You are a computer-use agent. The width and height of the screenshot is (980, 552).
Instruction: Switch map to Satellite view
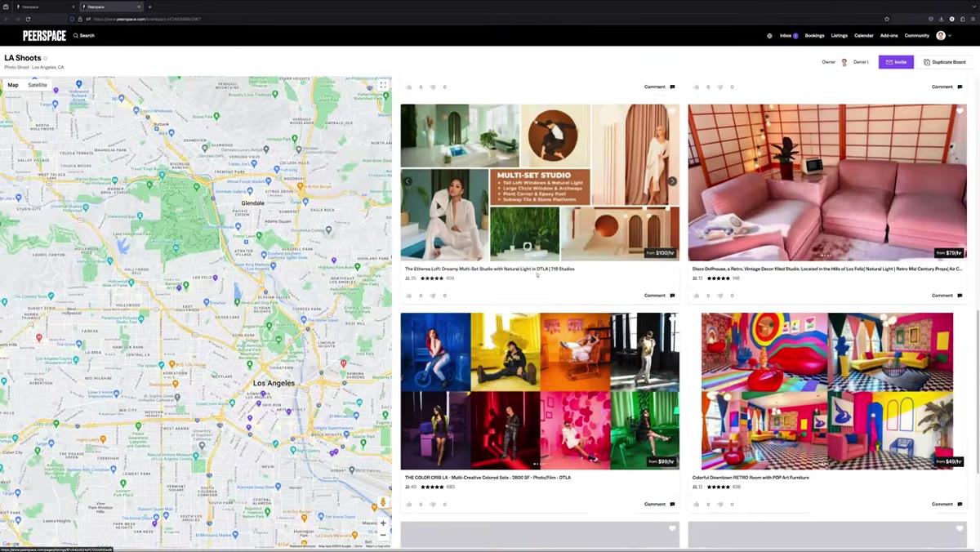pyautogui.click(x=38, y=85)
